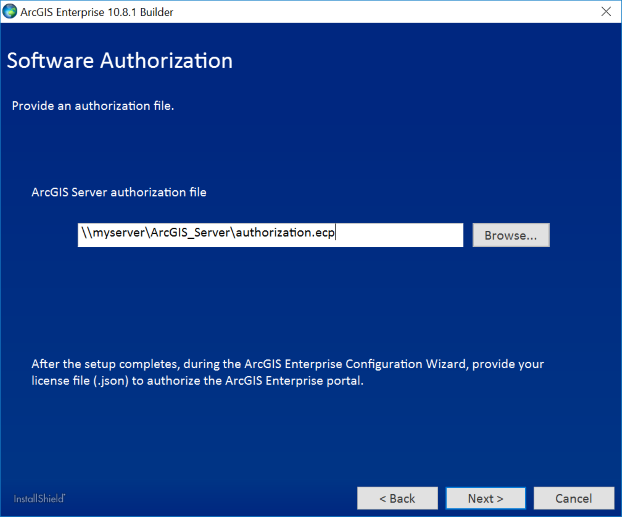Click the license file note paragraph
This screenshot has height=517, width=622.
(x=288, y=372)
